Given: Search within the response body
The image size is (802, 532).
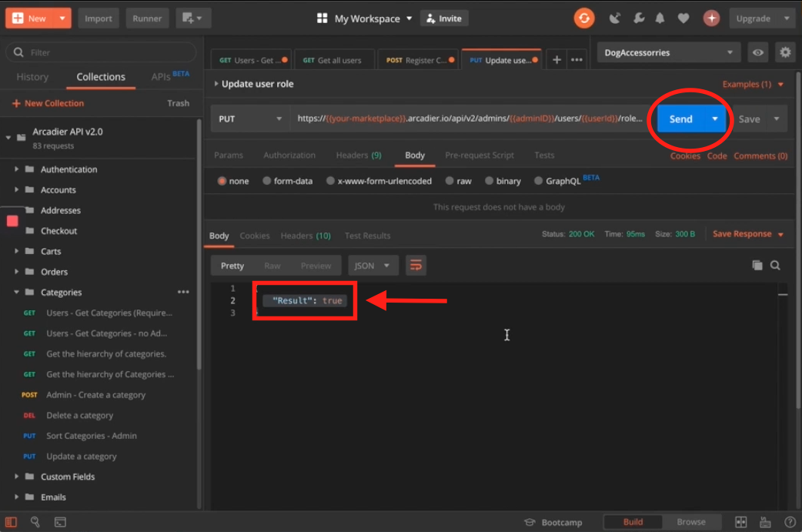Looking at the screenshot, I should click(x=775, y=265).
